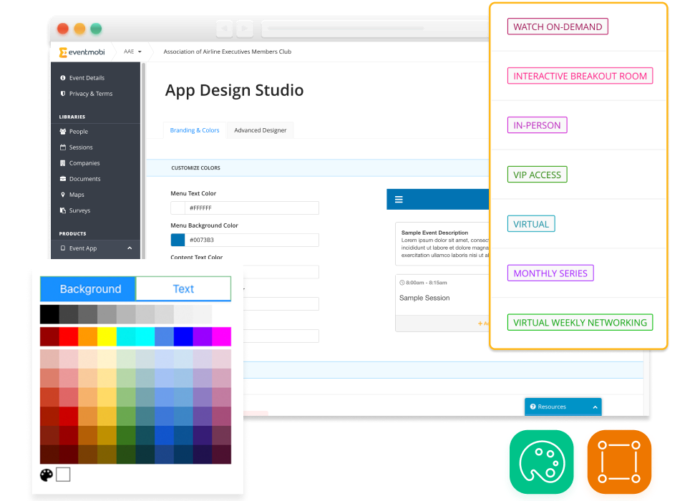
Task: Click the Sample Event Description text
Action: tap(434, 233)
